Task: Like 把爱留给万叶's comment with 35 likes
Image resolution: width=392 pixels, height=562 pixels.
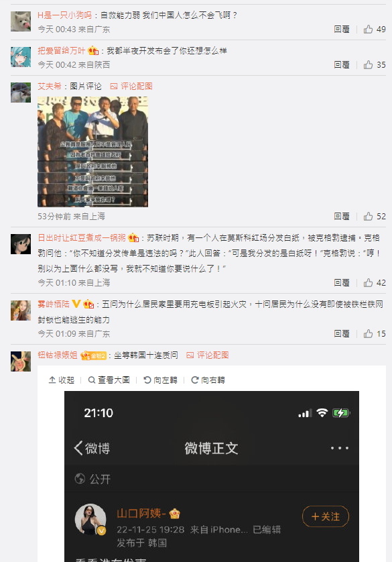Action: [x=375, y=65]
